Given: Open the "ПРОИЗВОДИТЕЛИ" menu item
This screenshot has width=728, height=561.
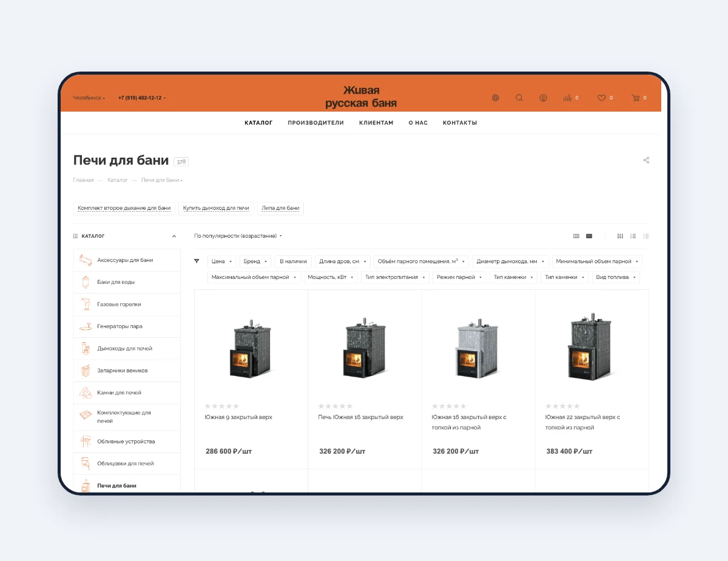Looking at the screenshot, I should [x=315, y=123].
